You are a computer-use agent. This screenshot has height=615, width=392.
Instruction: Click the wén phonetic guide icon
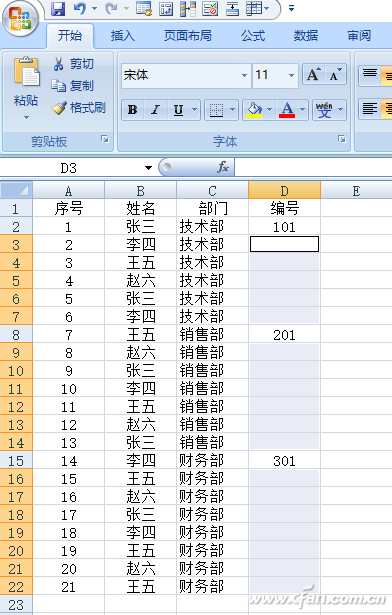[x=324, y=110]
